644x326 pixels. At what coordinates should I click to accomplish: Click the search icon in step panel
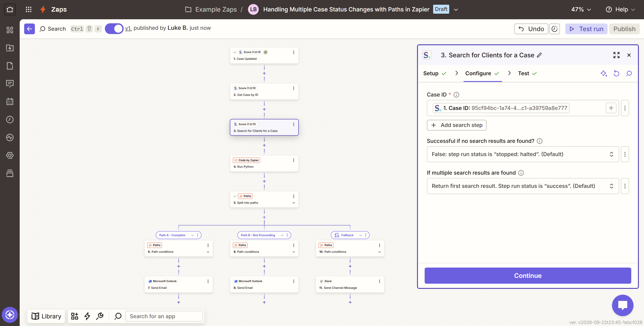[629, 73]
